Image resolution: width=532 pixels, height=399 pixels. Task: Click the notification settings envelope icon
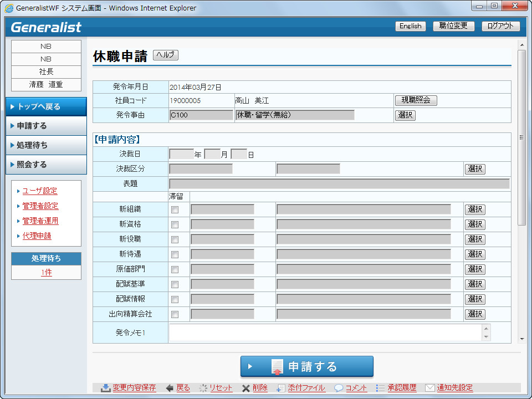(x=429, y=388)
